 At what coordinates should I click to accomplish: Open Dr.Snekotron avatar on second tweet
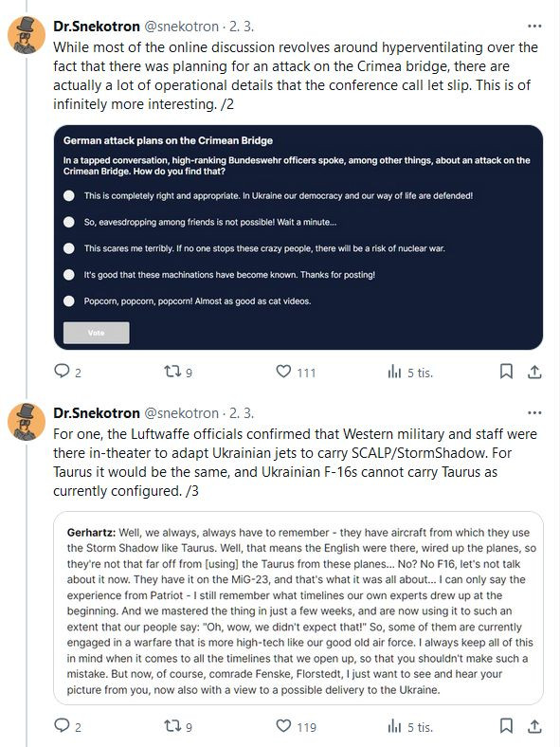(27, 422)
